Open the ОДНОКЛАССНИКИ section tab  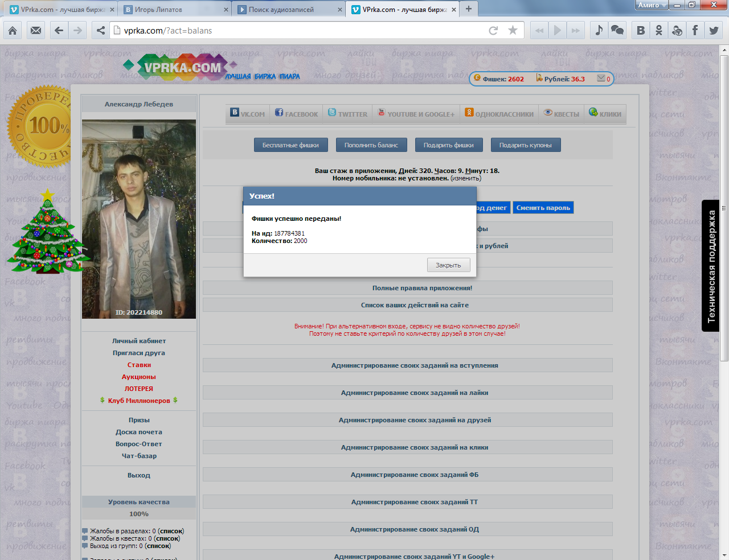click(x=499, y=114)
